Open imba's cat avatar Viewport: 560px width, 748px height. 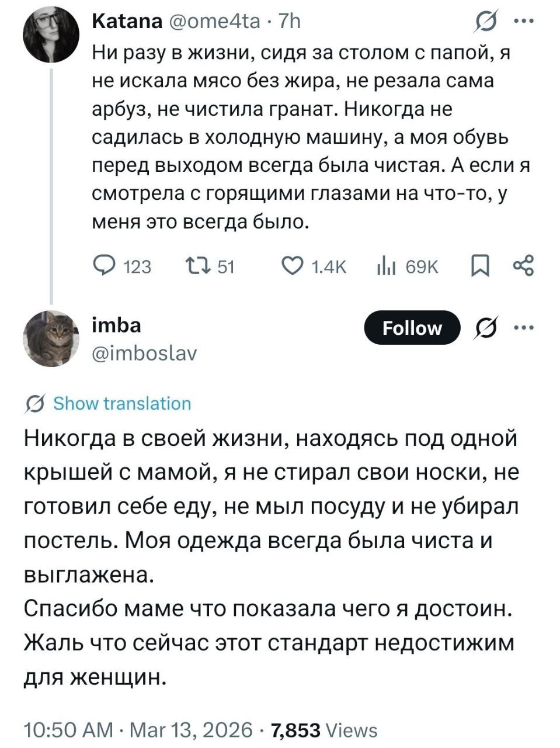51,339
